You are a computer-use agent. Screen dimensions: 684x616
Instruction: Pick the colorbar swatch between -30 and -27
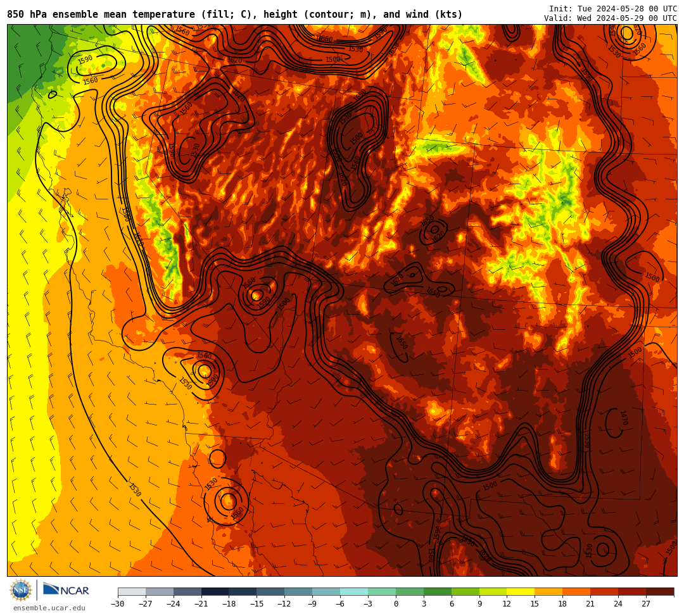[x=132, y=591]
